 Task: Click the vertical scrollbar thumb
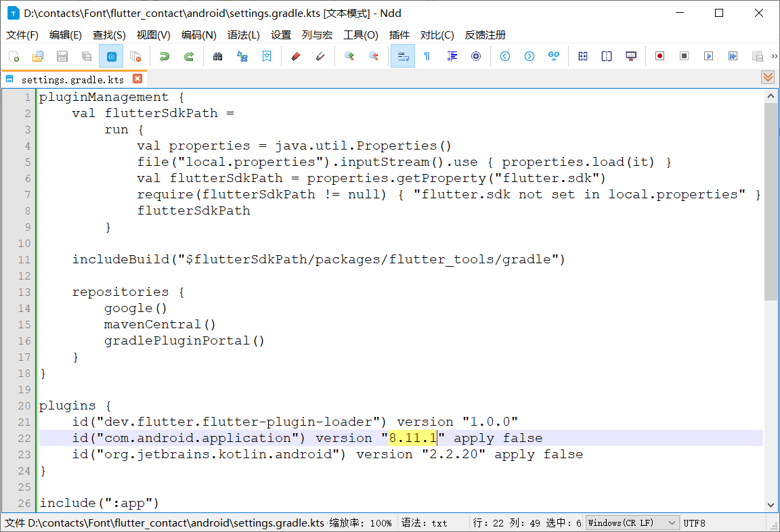point(771,202)
